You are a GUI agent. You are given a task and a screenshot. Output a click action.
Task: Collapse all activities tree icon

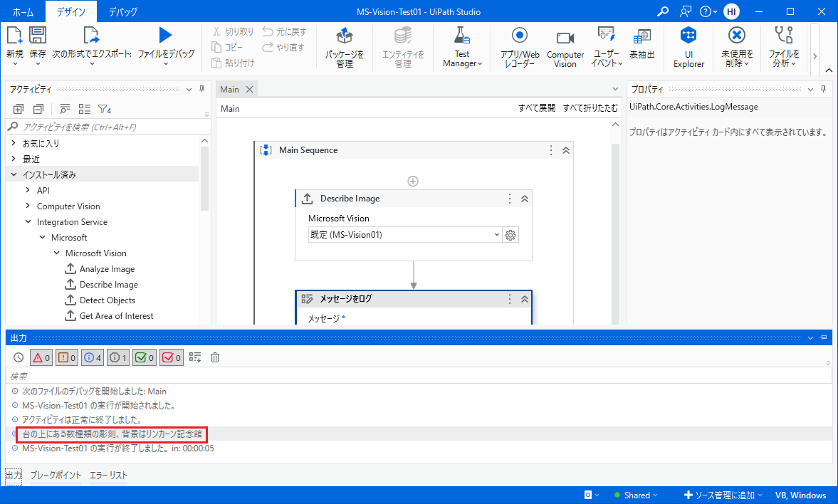[38, 109]
